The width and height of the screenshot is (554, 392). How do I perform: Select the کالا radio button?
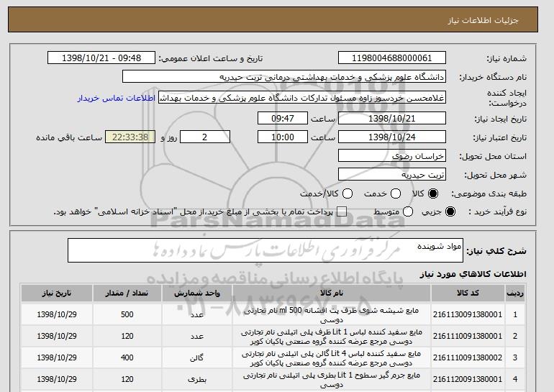433,193
